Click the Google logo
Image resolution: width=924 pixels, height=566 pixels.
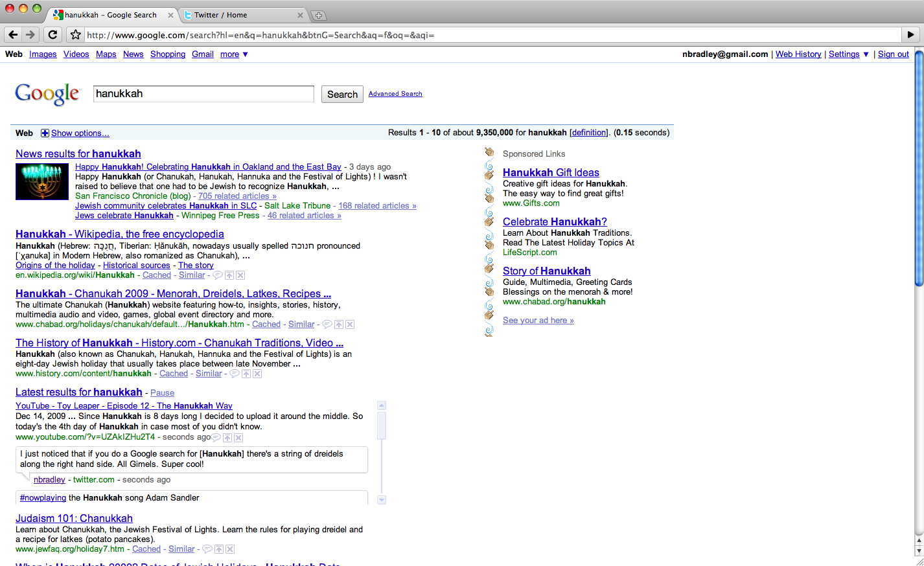coord(47,94)
